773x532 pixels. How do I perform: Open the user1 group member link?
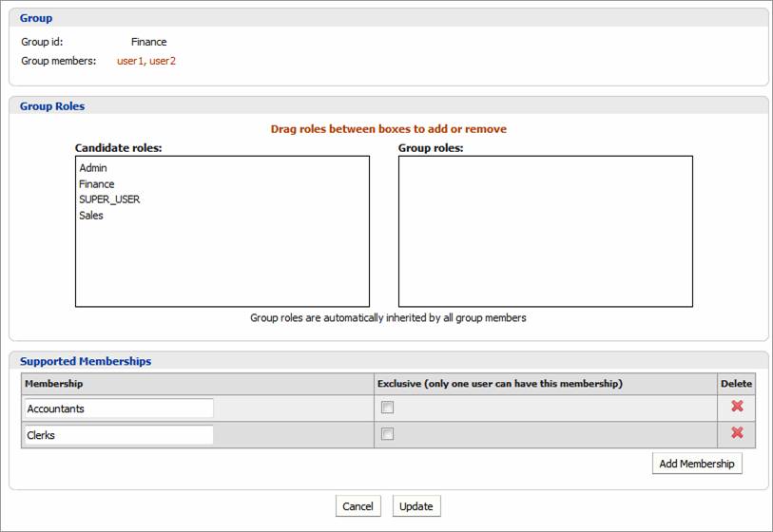(x=130, y=61)
